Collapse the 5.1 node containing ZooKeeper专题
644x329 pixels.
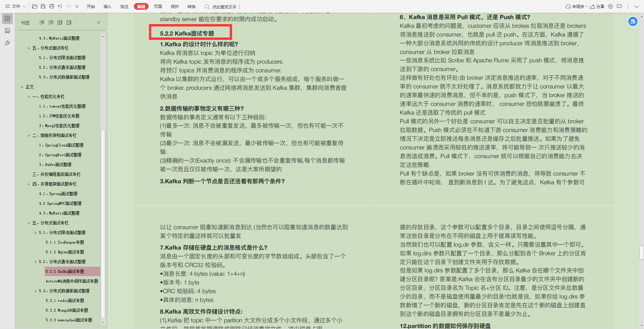(x=35, y=233)
